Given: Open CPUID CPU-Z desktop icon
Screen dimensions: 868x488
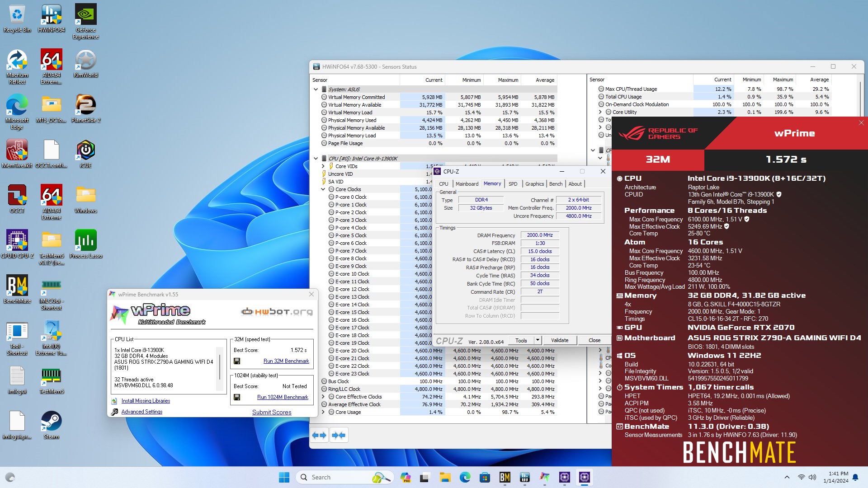Looking at the screenshot, I should tap(17, 244).
